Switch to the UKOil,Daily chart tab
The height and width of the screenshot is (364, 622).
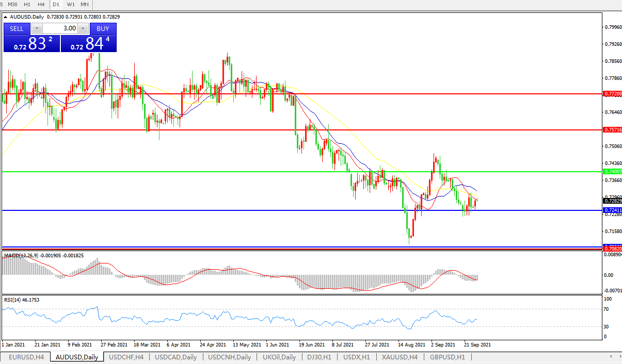click(x=279, y=357)
